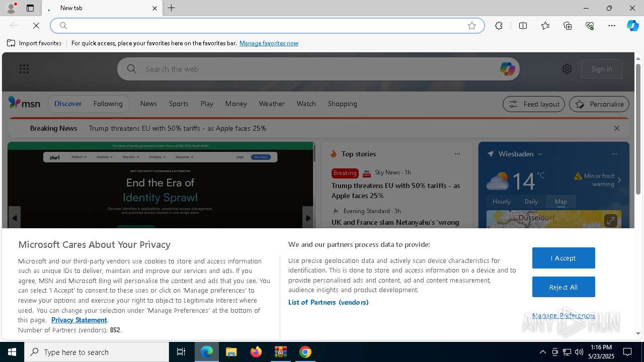The width and height of the screenshot is (644, 362).
Task: Open Favorites list icon
Action: pos(545,26)
